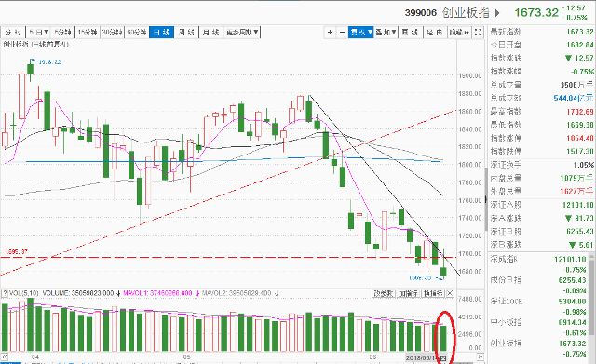Screen dimensions: 596x364
Task: Toggle 画线 drawing mode
Action: pos(410,33)
